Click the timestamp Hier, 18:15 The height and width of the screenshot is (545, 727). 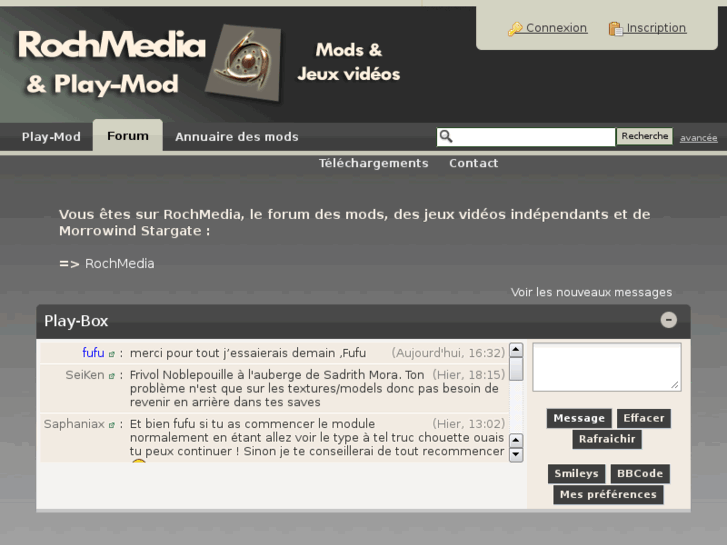(x=469, y=375)
